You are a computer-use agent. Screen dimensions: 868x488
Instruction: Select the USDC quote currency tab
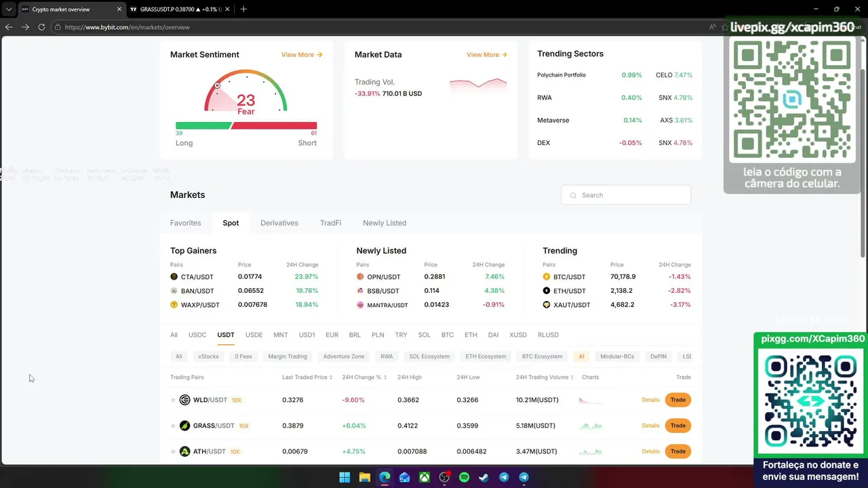(x=197, y=335)
